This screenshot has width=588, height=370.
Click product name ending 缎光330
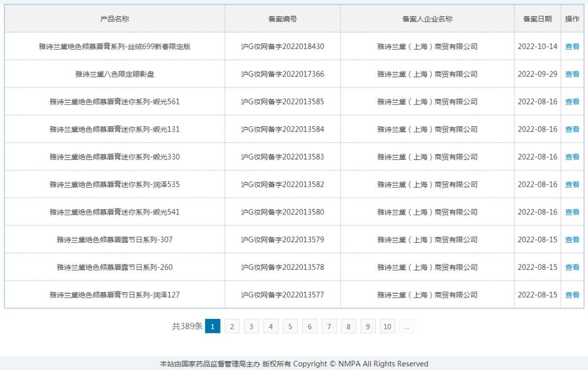(x=115, y=157)
